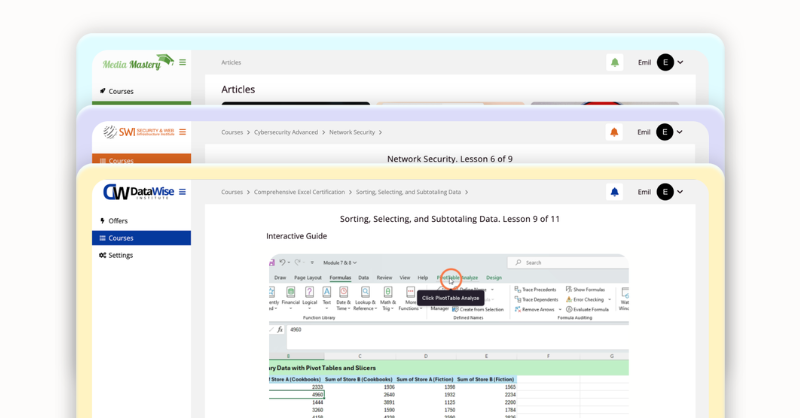Click the DataWise notification bell icon

tap(614, 192)
